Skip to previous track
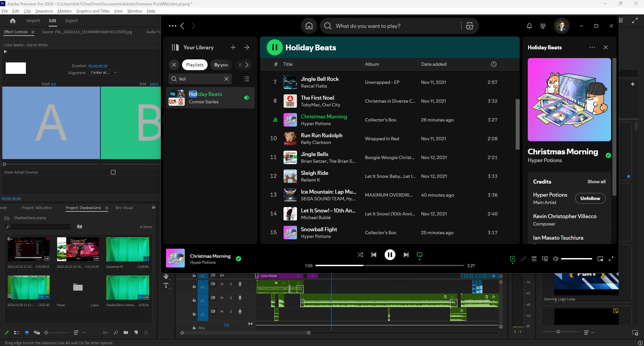Image resolution: width=644 pixels, height=346 pixels. pos(374,255)
